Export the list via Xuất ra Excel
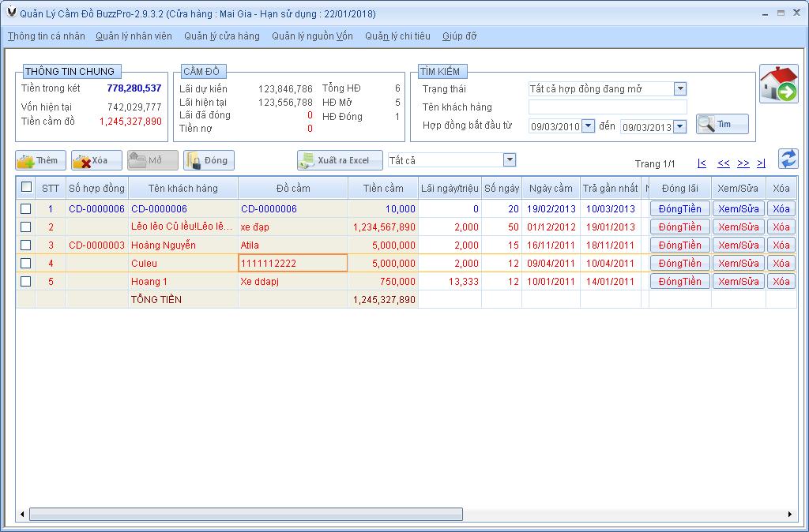 tap(340, 160)
